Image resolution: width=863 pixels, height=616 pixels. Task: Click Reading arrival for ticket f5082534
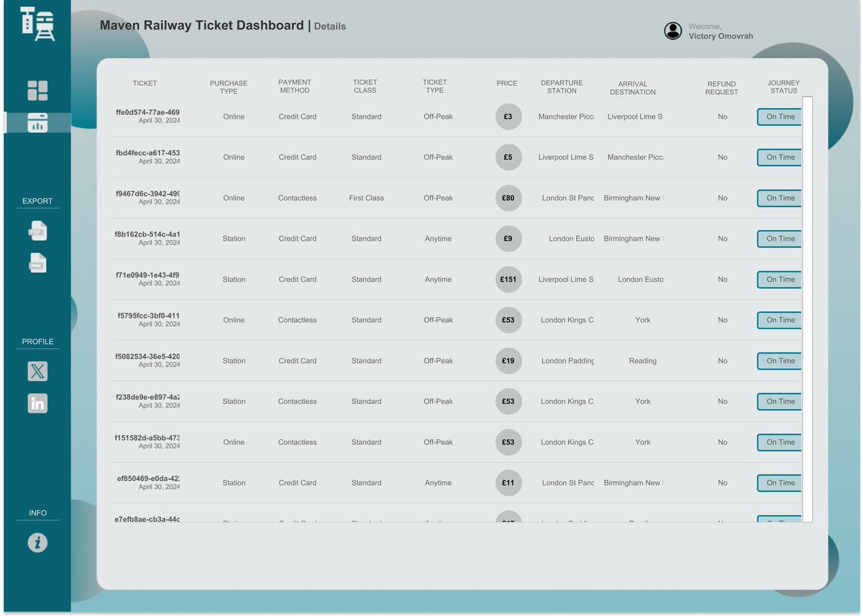click(x=643, y=361)
